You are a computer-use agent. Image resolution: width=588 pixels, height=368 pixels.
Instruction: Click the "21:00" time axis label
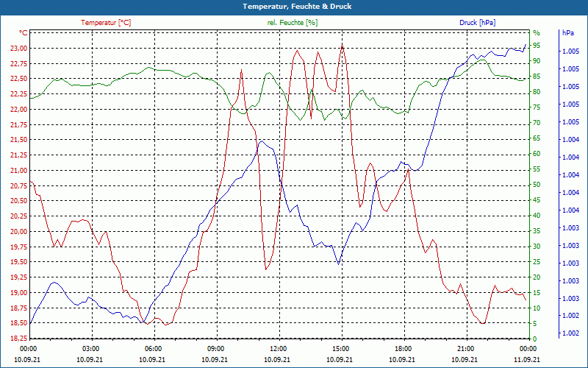[x=465, y=348]
